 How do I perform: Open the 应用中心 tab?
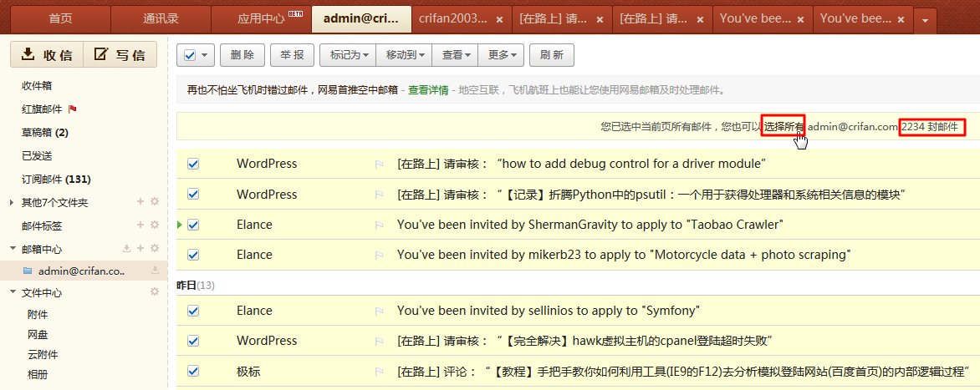[x=261, y=18]
